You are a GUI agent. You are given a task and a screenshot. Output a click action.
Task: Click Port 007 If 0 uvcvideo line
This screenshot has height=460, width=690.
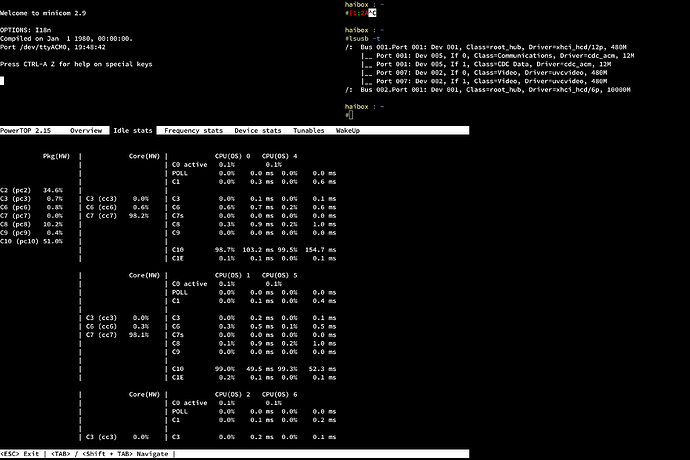point(484,73)
